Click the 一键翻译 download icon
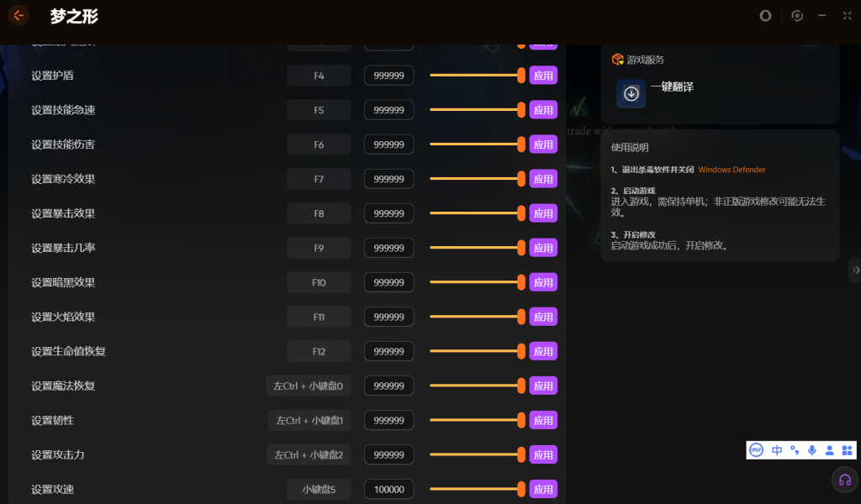Image resolution: width=861 pixels, height=504 pixels. [631, 94]
